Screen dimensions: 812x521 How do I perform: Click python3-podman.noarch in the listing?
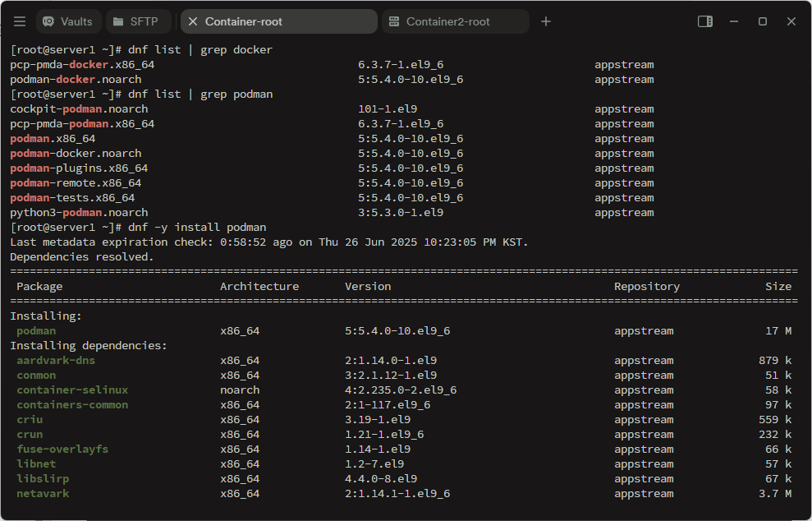80,213
